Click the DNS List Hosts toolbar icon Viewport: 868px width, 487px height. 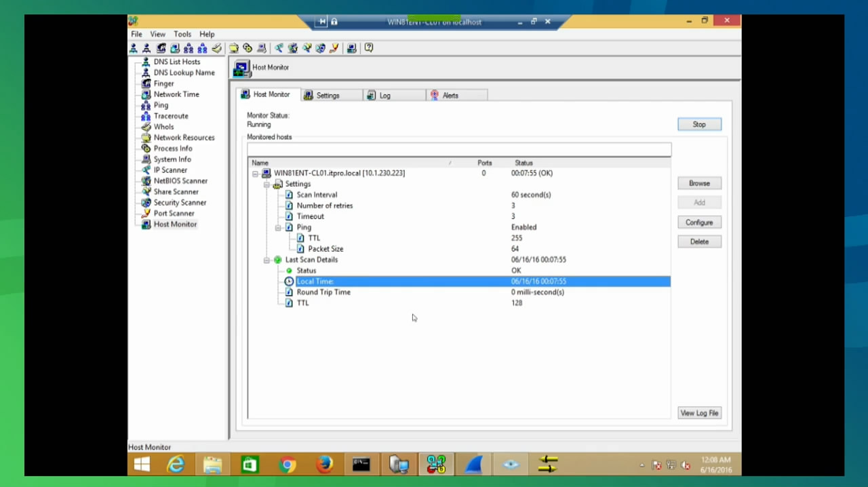133,48
